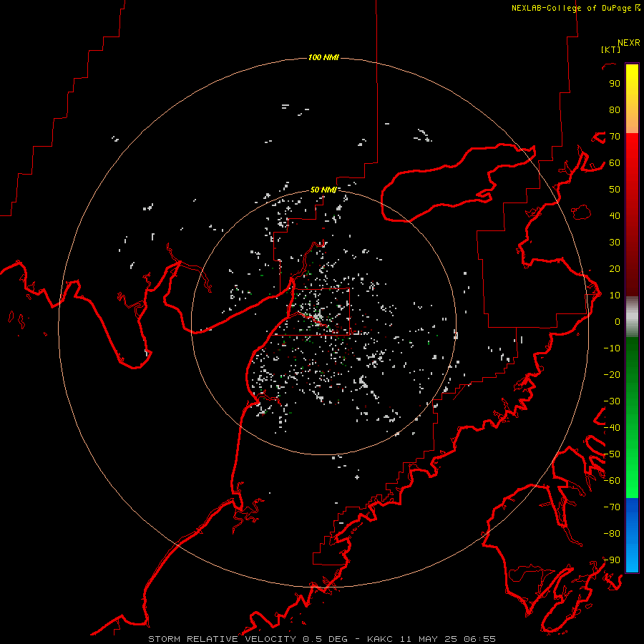The image size is (644, 644).
Task: Click the NEXR label above the color bar
Action: (x=628, y=43)
